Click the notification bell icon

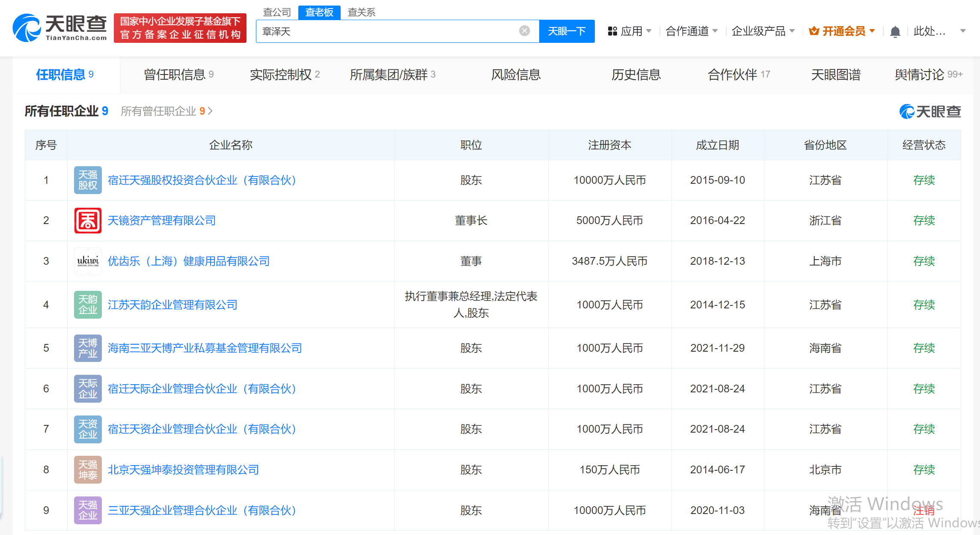click(x=895, y=32)
